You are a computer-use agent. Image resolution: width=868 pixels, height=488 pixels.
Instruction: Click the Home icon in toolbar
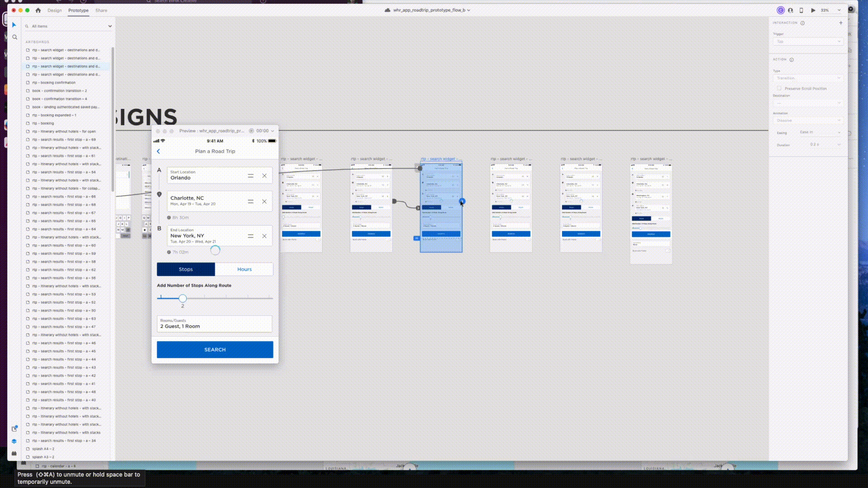(x=38, y=10)
